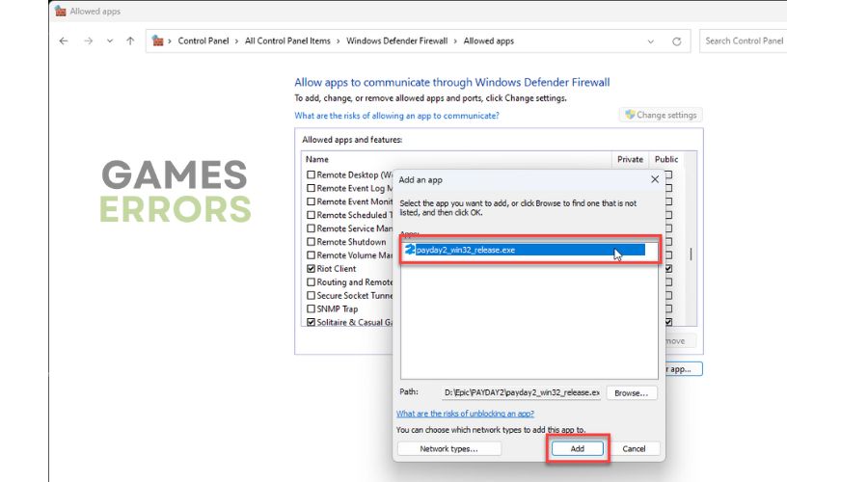
Task: Open risks of allowing an app link
Action: coord(396,116)
